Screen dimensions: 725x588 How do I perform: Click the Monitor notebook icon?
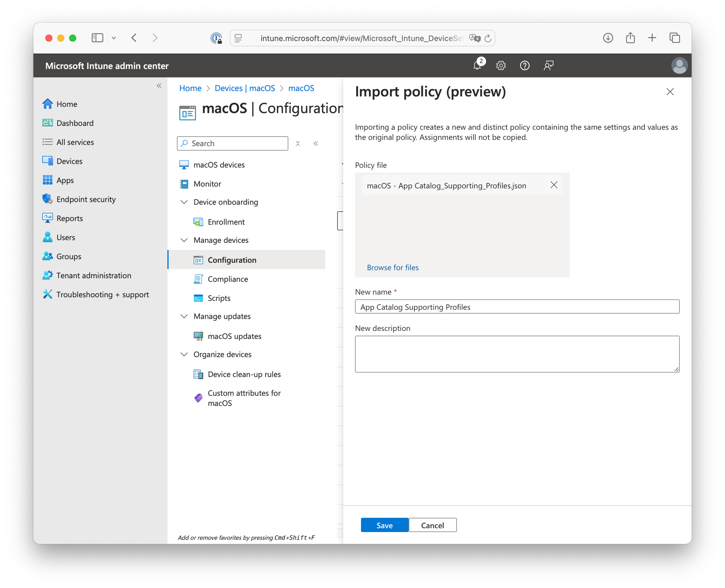tap(184, 184)
